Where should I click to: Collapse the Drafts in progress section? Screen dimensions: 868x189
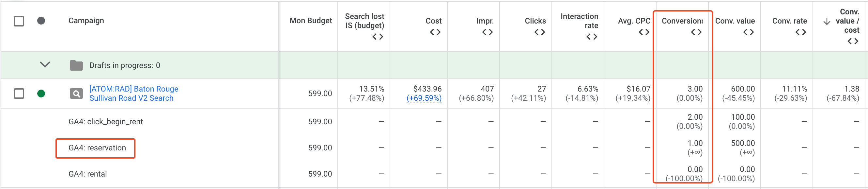pos(45,65)
